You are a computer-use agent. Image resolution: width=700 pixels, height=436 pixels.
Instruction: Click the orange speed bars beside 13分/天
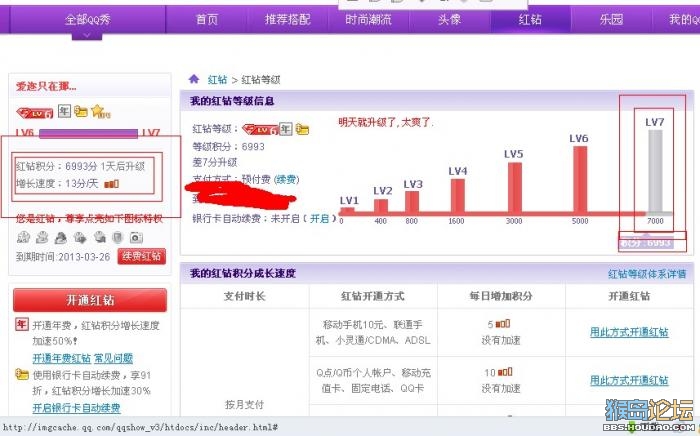point(111,184)
